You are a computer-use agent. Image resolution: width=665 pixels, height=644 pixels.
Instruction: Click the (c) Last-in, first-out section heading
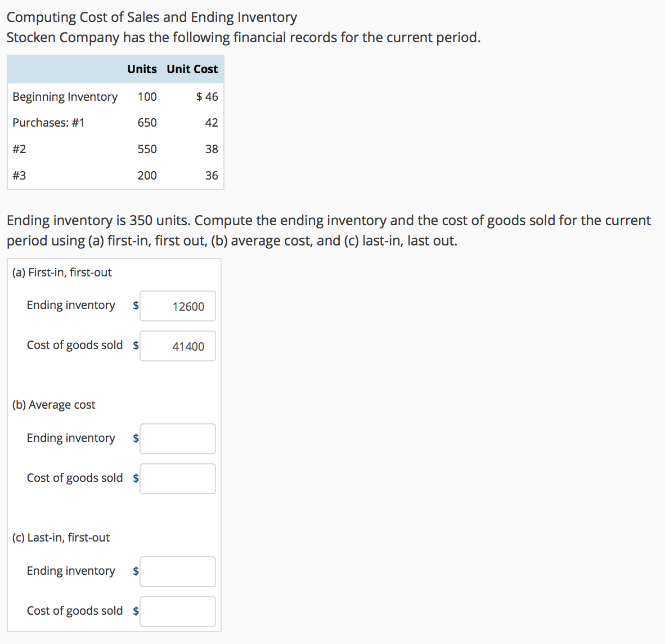pyautogui.click(x=61, y=538)
